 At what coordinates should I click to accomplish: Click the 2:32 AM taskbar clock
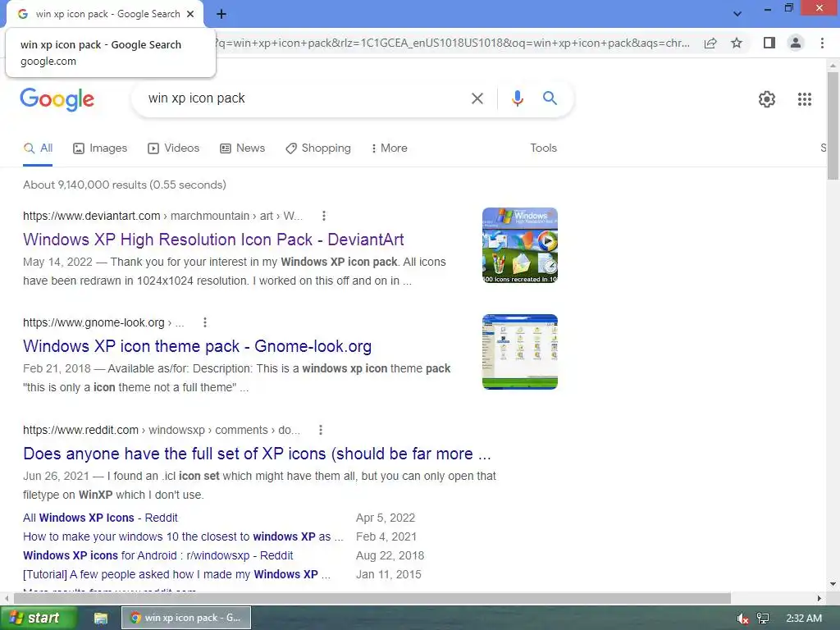[804, 619]
